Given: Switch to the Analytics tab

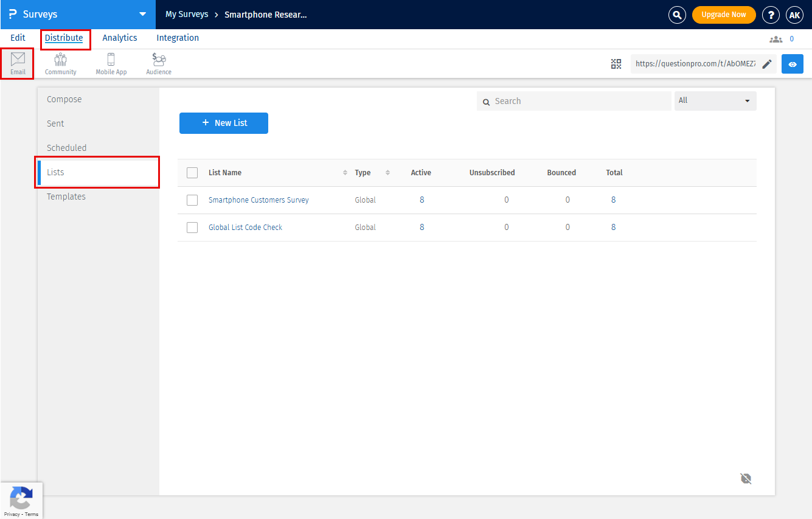Looking at the screenshot, I should (x=120, y=38).
